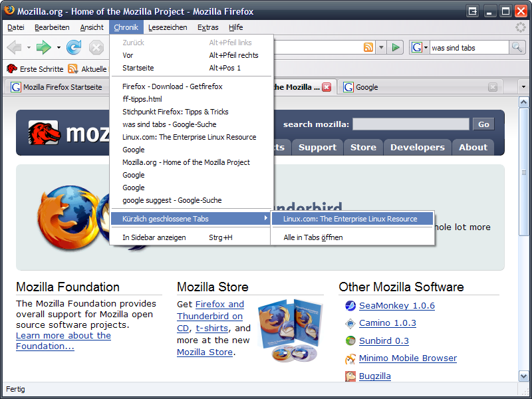Click the SeaMonkey icon in software list
The image size is (532, 399).
(350, 306)
